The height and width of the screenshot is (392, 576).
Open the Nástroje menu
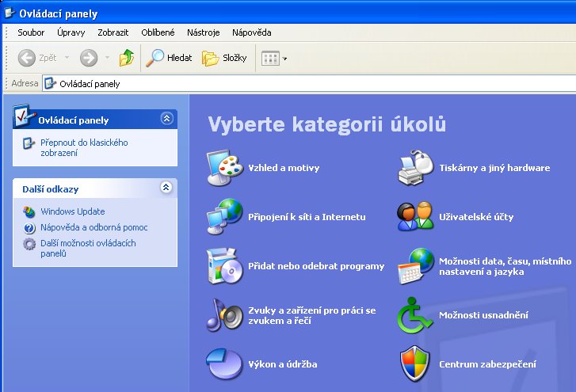click(203, 32)
